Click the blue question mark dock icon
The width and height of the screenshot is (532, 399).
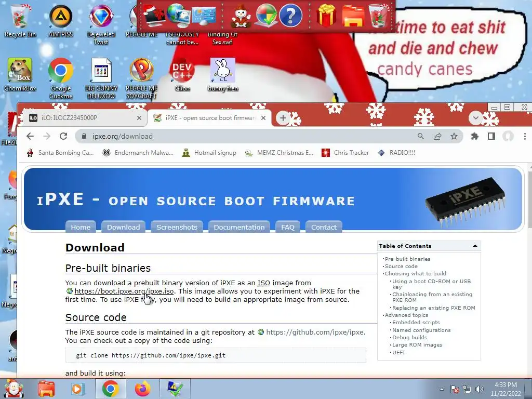(x=290, y=16)
